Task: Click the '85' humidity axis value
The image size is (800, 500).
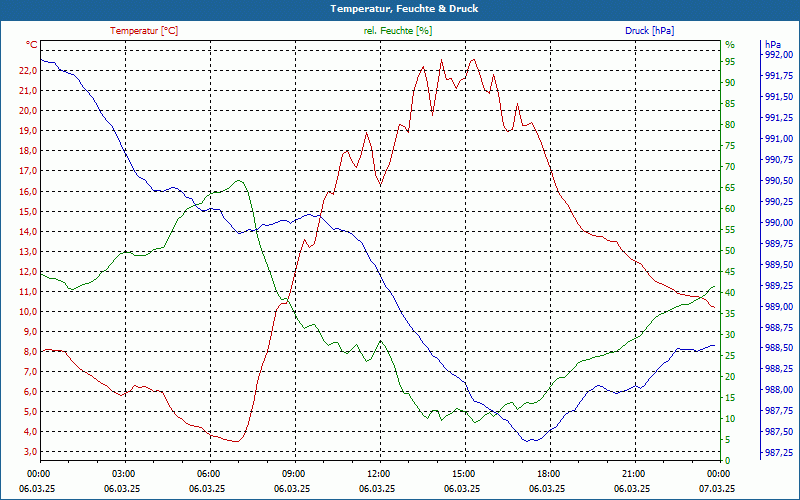Action: coord(730,104)
